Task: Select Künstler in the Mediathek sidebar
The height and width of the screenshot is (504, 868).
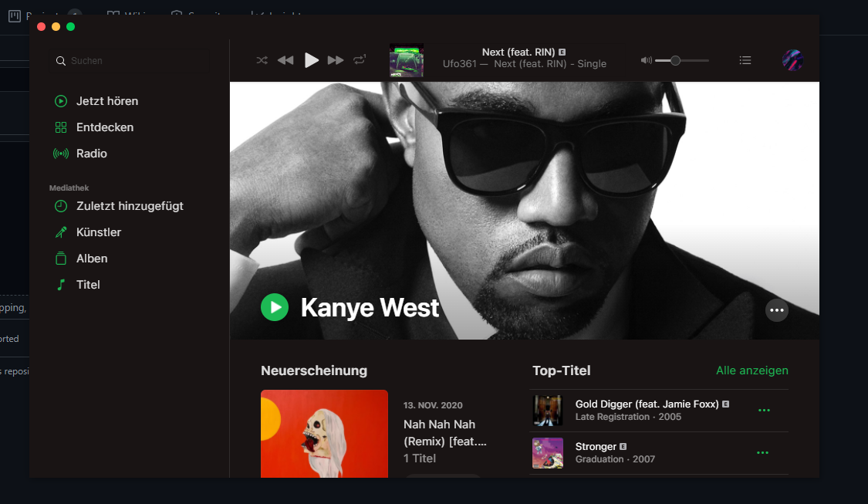Action: tap(97, 232)
